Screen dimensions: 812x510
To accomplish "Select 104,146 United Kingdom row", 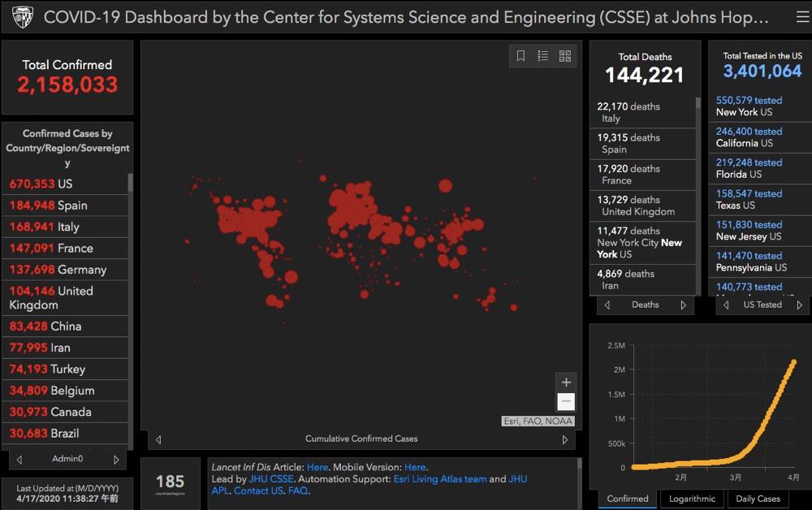I will [x=65, y=298].
